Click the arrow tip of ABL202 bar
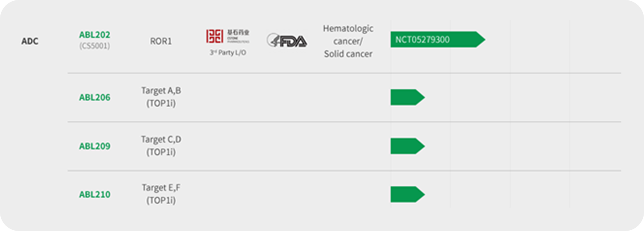This screenshot has height=231, width=644. tap(480, 39)
